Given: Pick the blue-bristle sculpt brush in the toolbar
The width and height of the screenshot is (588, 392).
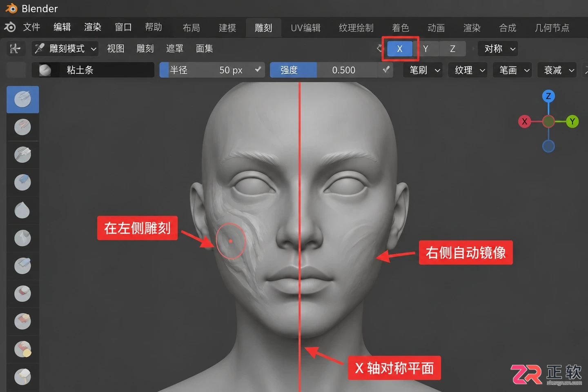Looking at the screenshot, I should pyautogui.click(x=23, y=183).
